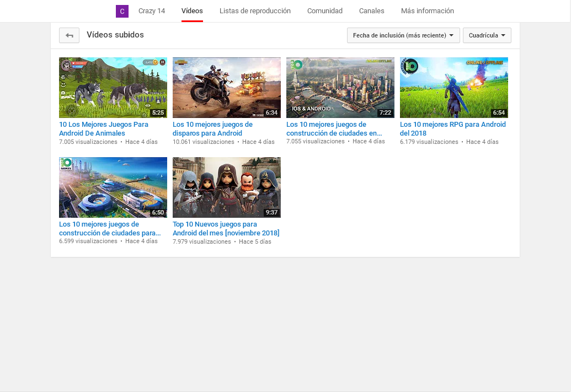Open the motorcycle shooting games video thumbnail
This screenshot has height=392, width=571.
(x=227, y=87)
